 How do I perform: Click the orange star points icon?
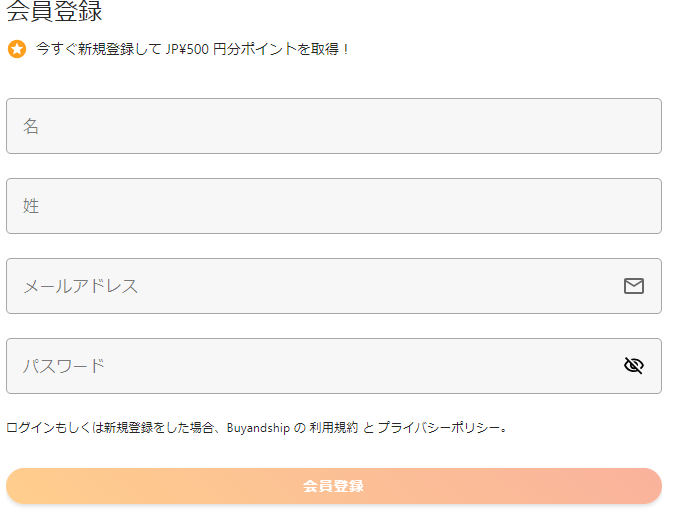click(x=17, y=49)
